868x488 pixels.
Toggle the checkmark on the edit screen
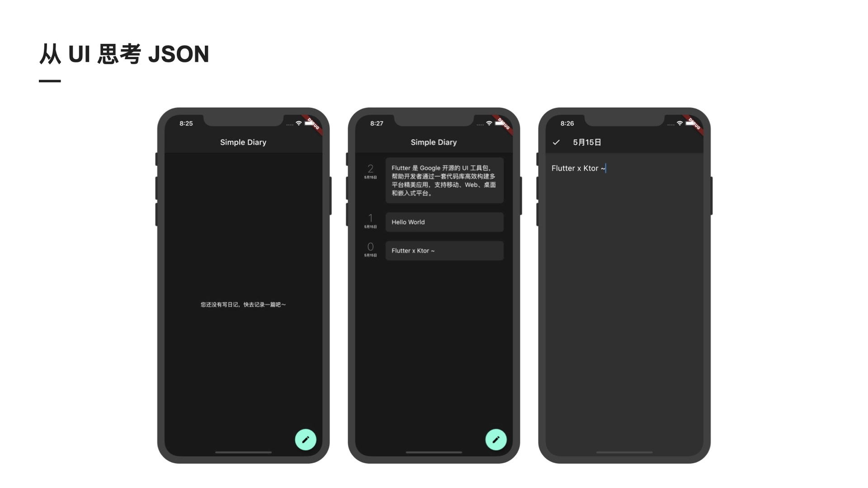(555, 142)
